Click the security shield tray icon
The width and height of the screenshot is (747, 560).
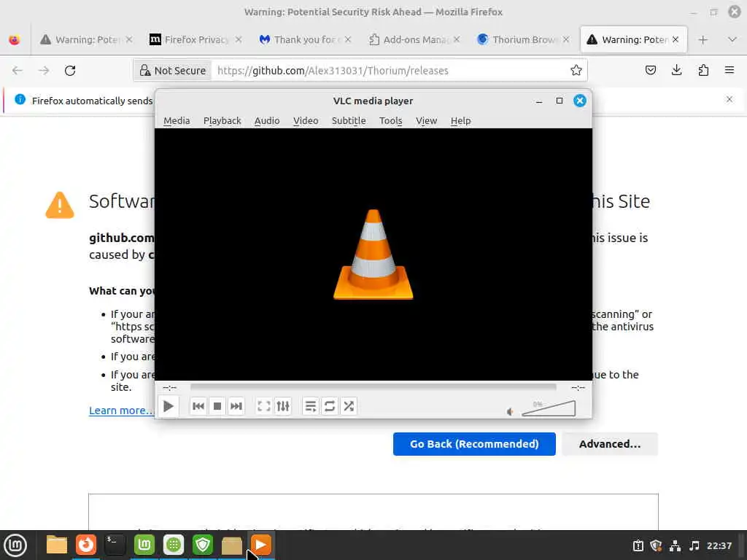(657, 545)
